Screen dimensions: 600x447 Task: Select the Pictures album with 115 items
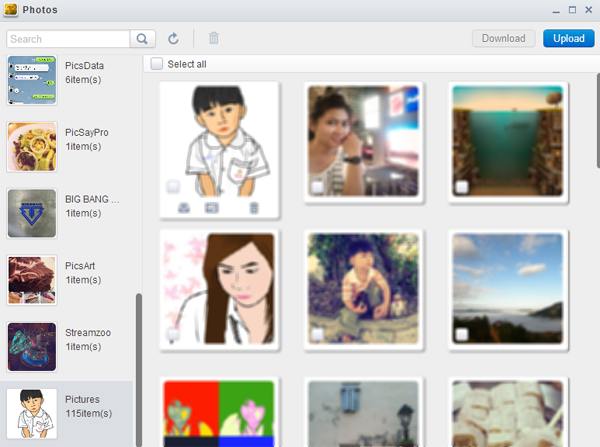(67, 413)
